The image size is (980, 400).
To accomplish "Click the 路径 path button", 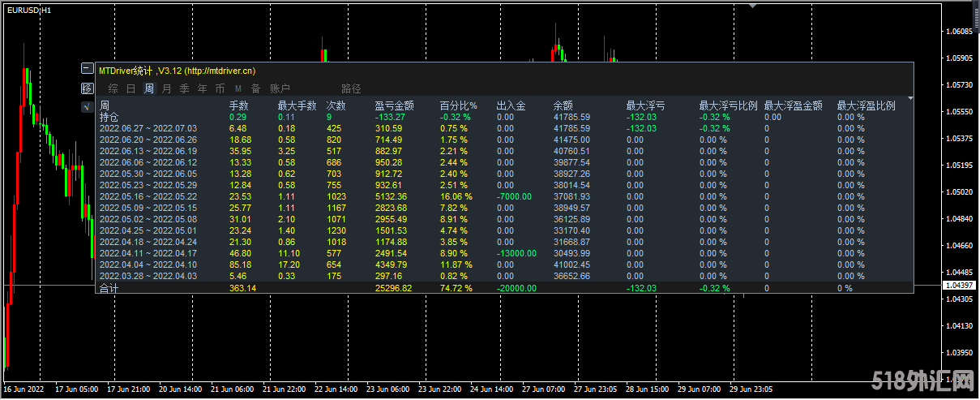I will (351, 88).
